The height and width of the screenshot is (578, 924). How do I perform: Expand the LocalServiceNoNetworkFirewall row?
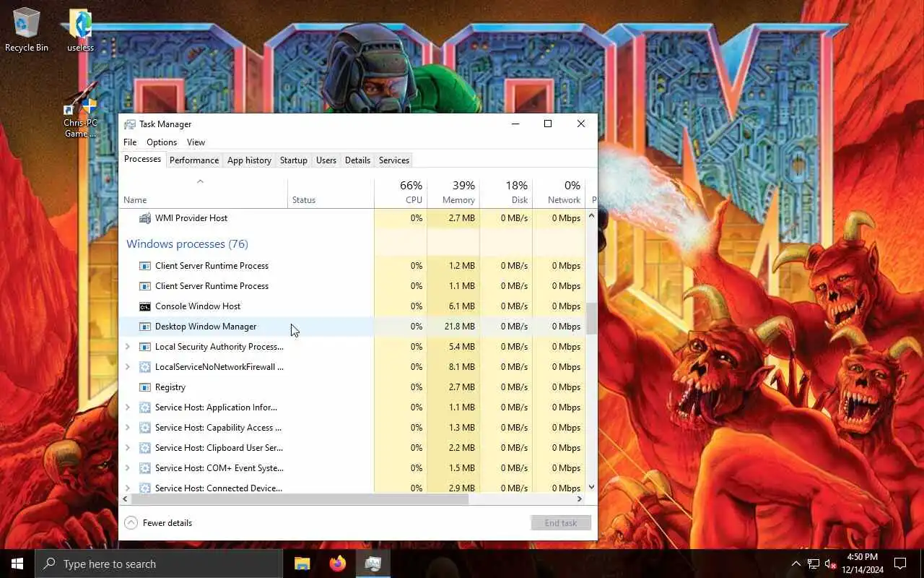[128, 367]
